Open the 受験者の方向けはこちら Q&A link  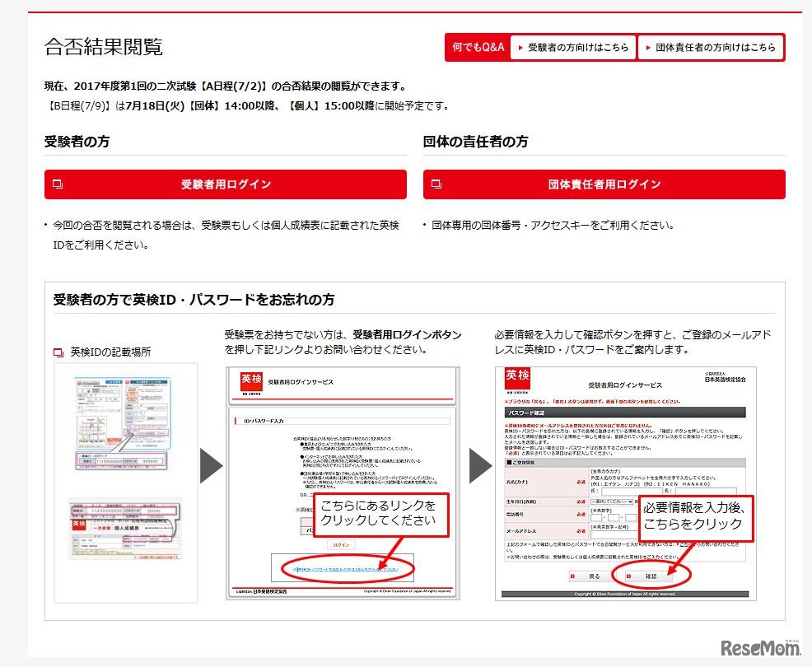pos(573,48)
